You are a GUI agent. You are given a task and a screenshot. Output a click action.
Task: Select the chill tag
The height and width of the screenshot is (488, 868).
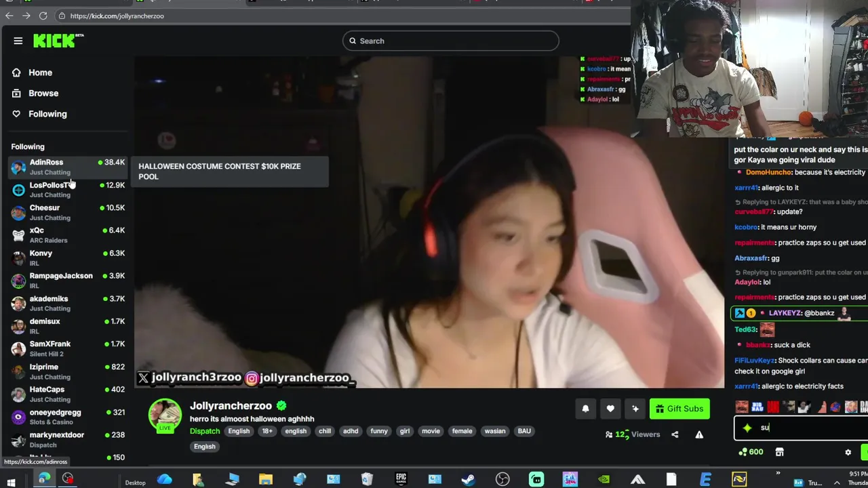coord(325,431)
